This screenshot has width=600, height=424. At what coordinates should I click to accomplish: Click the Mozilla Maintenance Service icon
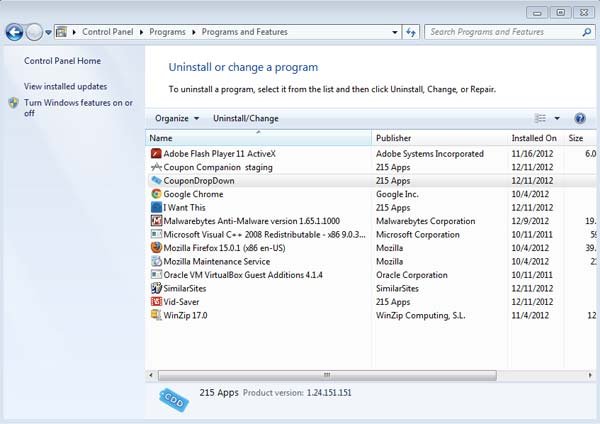tap(156, 261)
